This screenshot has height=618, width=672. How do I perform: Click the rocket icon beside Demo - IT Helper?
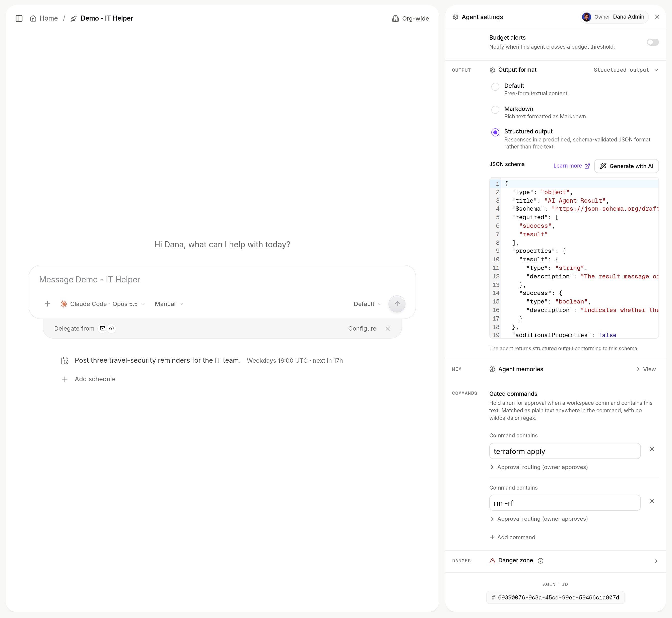pos(74,19)
